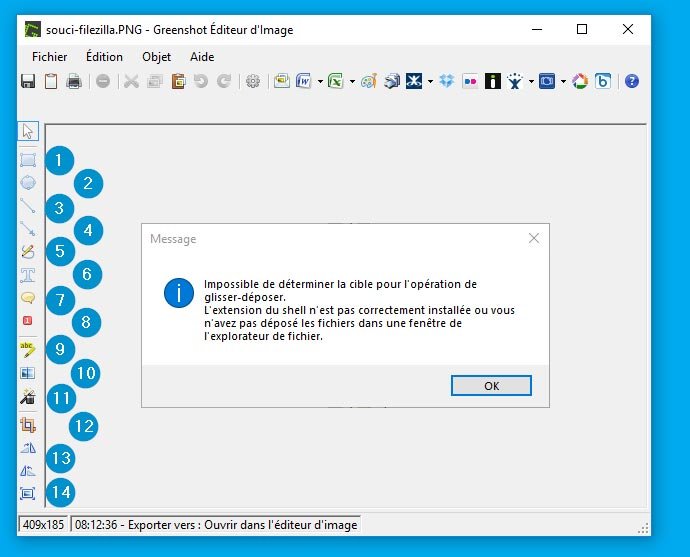
Task: Click status text "Exporter vers : Ouvrir dans l'éditeur d'image"
Action: (242, 525)
